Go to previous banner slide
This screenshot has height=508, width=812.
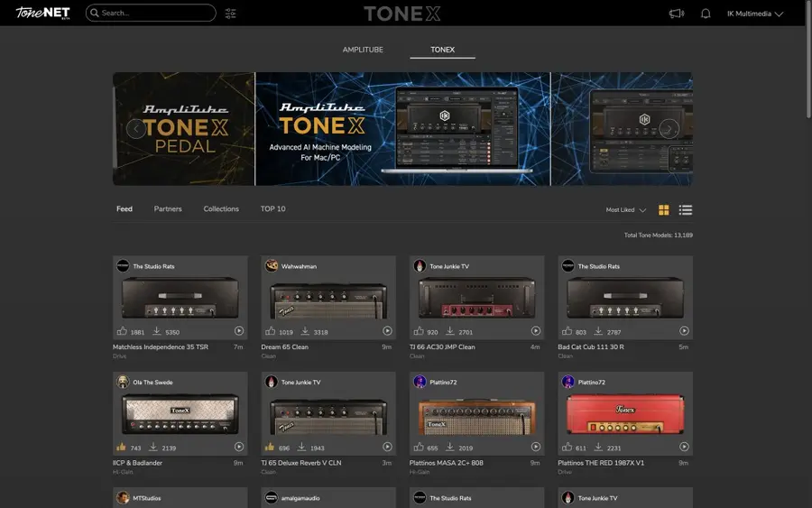(x=135, y=128)
